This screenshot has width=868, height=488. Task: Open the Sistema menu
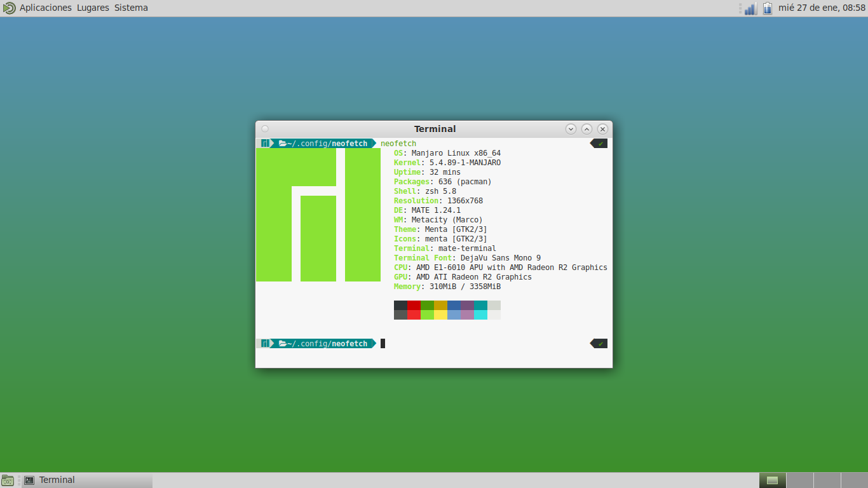click(x=131, y=8)
